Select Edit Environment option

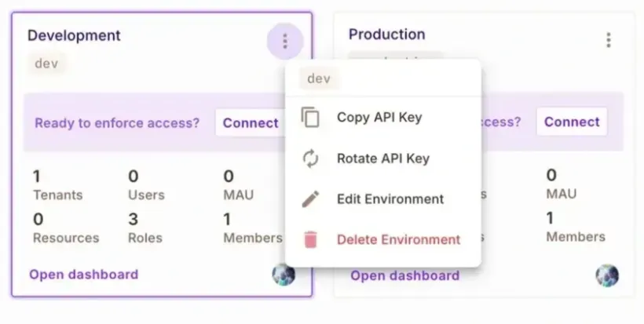coord(390,199)
